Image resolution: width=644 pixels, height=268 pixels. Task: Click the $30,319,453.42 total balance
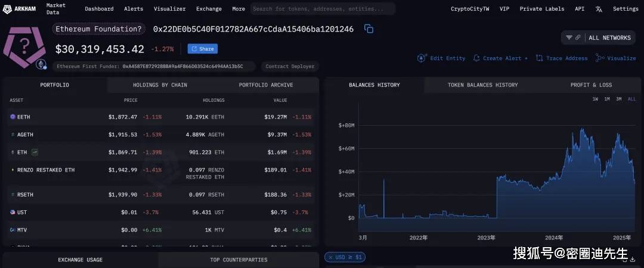(x=100, y=49)
